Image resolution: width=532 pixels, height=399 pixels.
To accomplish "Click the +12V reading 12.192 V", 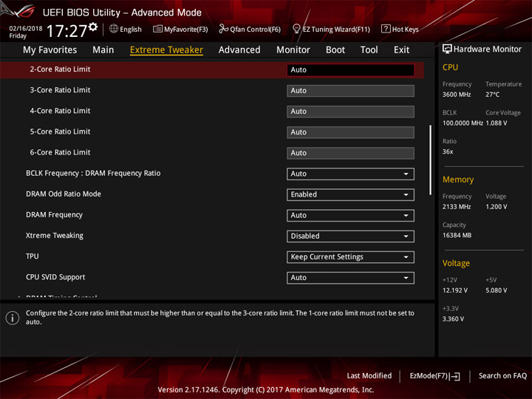I will coord(455,290).
